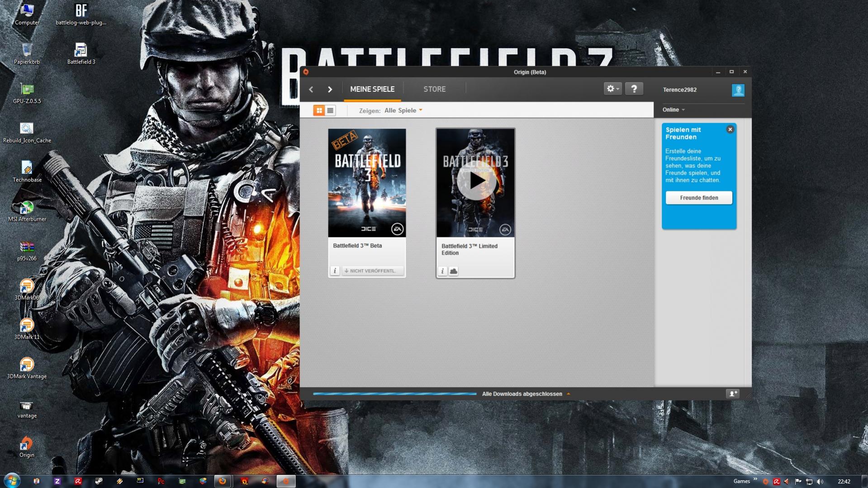Viewport: 868px width, 488px height.
Task: Select the 3DMark06 desktop icon
Action: tap(27, 290)
